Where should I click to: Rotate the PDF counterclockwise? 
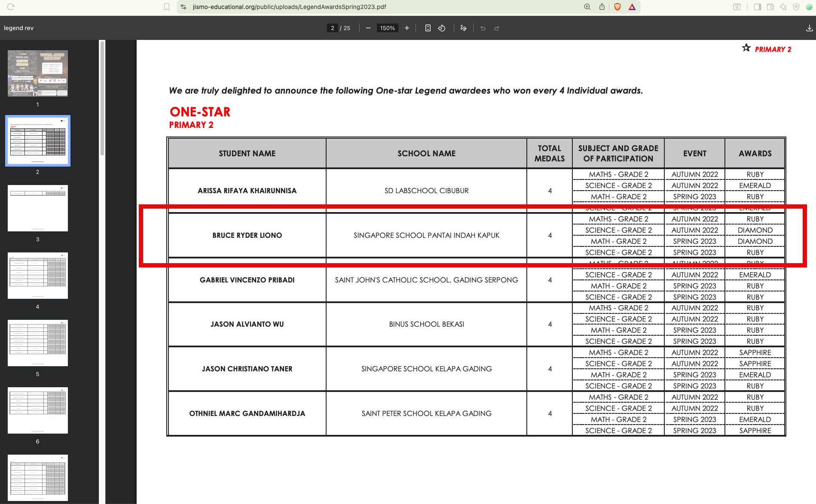[x=442, y=28]
